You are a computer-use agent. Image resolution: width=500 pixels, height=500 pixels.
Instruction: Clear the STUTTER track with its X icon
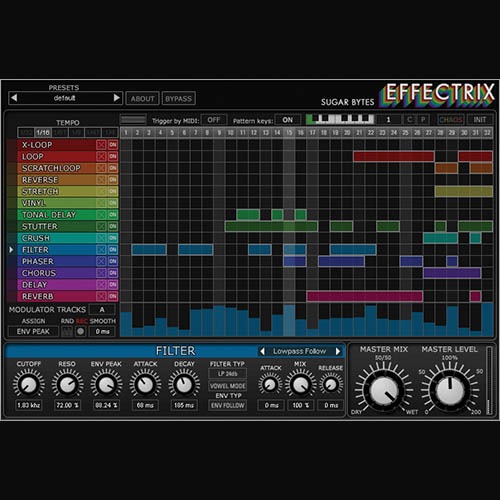tap(101, 226)
